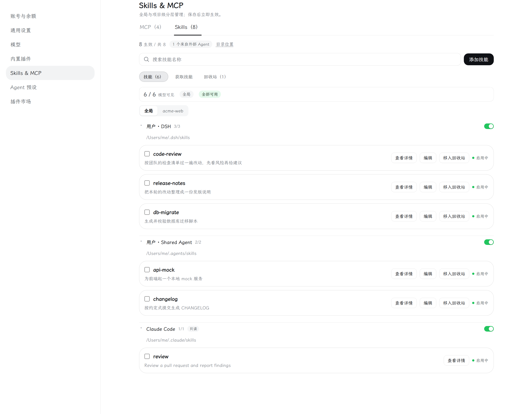Open the 目录位置 link
The image size is (532, 414).
(225, 44)
